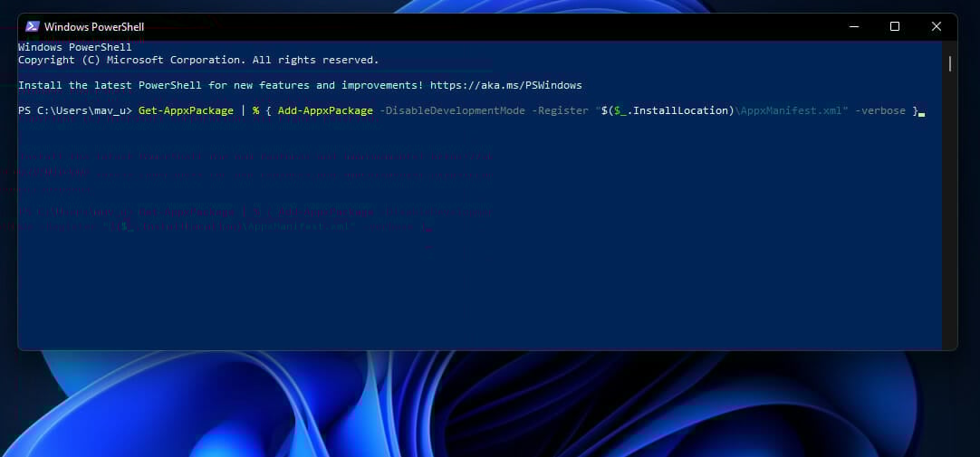Screen dimensions: 980x457
Task: Click the Add-AppxPackage cmdlet text
Action: click(x=326, y=110)
